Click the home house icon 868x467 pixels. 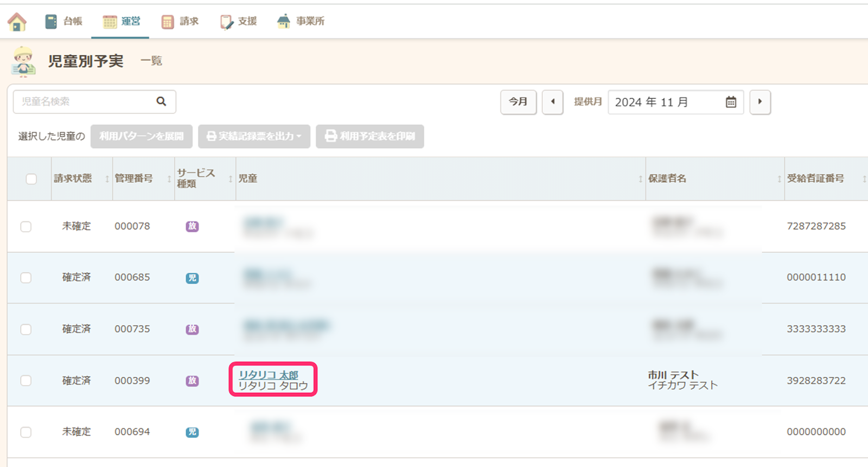tap(17, 22)
